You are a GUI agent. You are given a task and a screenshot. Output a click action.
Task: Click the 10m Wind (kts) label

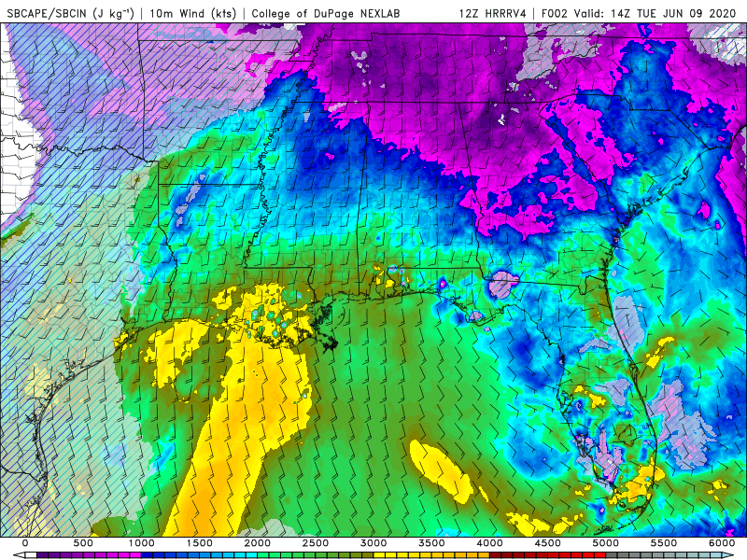click(193, 13)
